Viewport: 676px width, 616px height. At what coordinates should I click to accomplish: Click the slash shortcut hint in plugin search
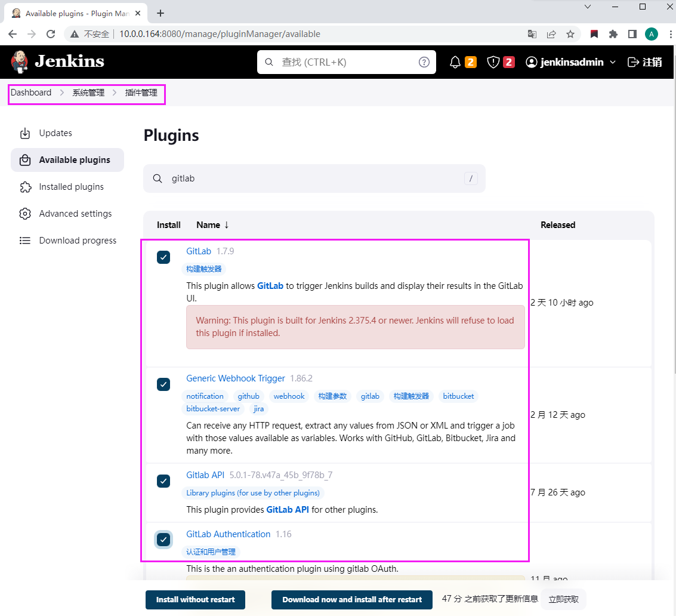pos(471,178)
